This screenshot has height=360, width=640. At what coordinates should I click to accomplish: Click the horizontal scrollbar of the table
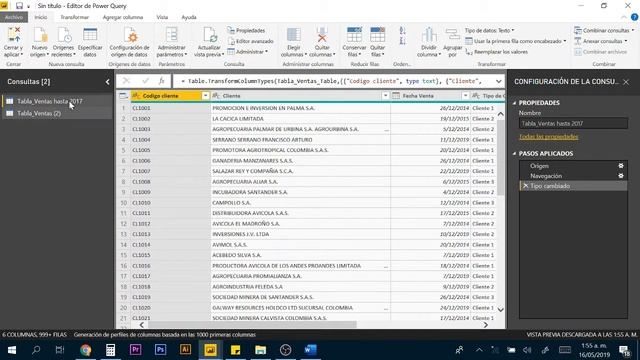coord(252,325)
